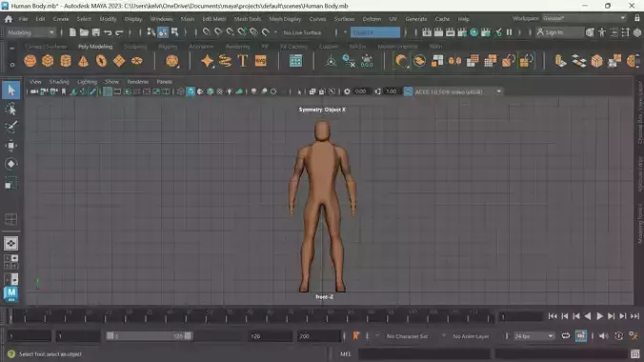Screen dimensions: 644x362
Task: Create a polygon plane from the shelf
Action: [119, 61]
